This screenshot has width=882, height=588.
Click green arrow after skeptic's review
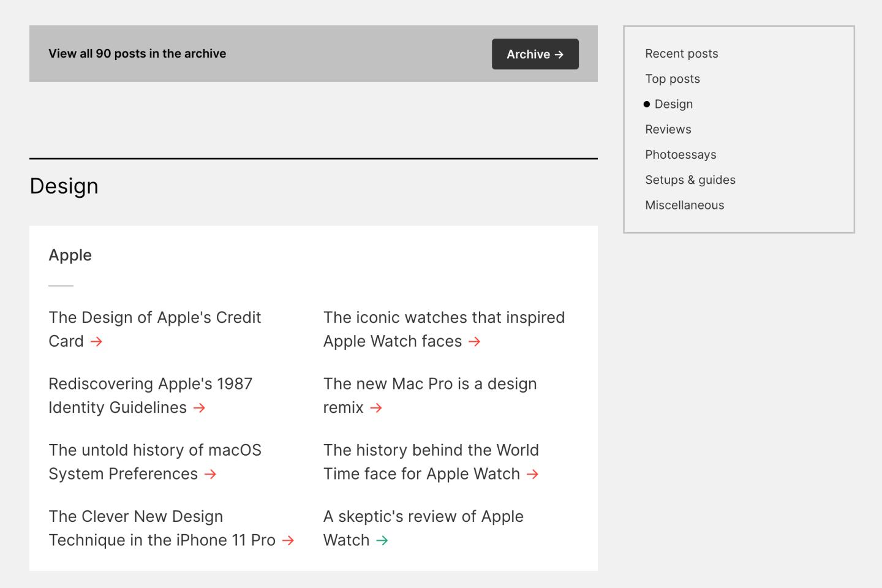pos(382,540)
